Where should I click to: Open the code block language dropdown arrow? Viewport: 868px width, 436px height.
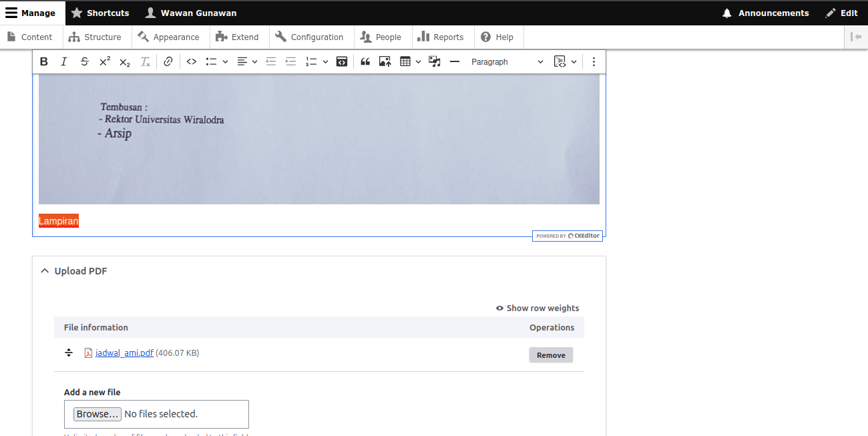(574, 61)
